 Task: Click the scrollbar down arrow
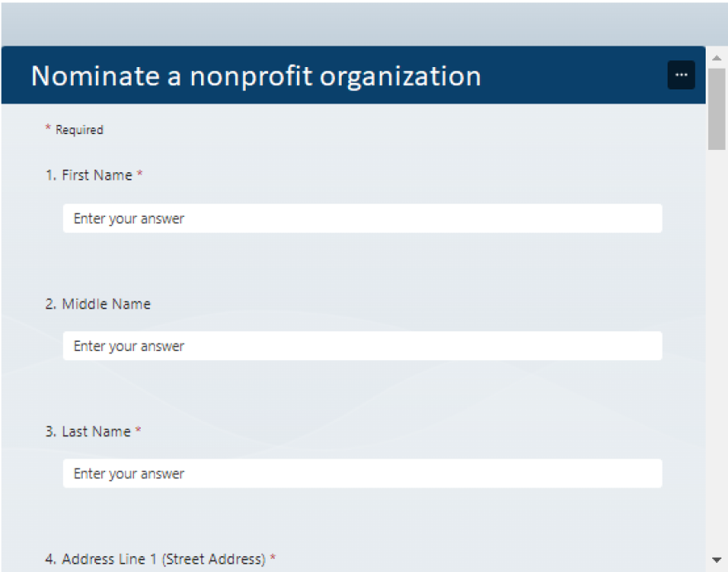716,560
